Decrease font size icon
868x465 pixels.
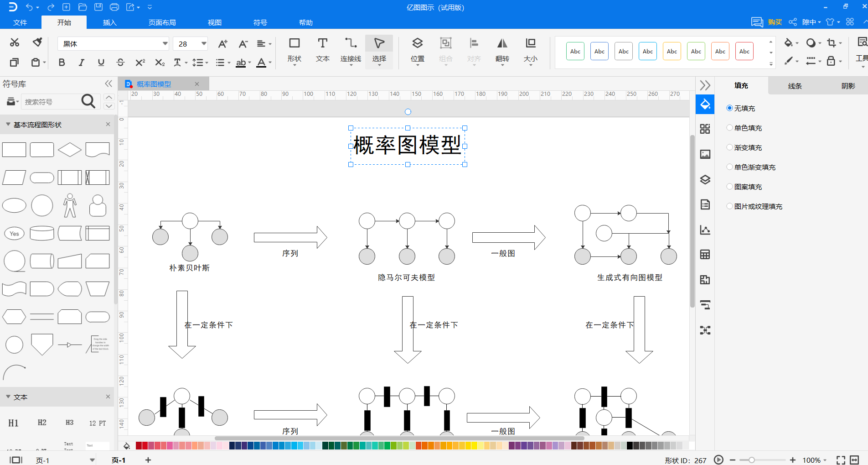pos(243,44)
